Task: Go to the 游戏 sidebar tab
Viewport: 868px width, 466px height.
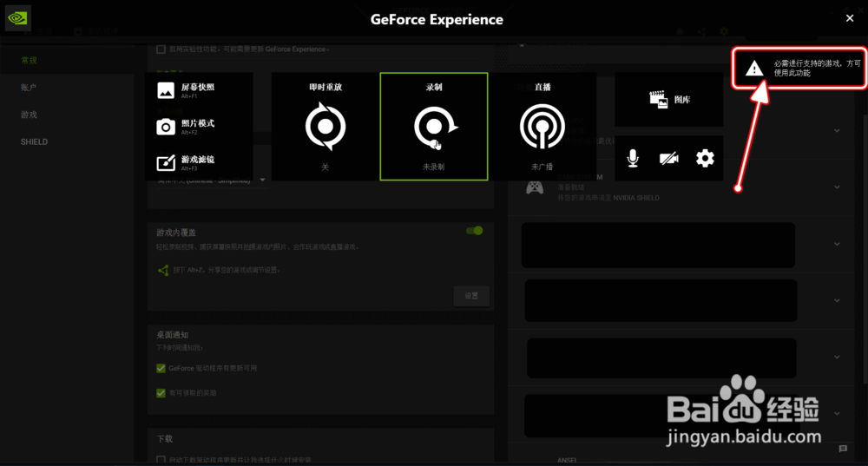Action: click(29, 115)
